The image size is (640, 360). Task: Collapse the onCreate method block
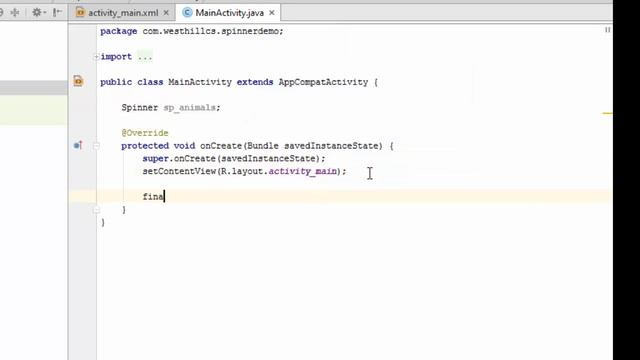point(96,146)
